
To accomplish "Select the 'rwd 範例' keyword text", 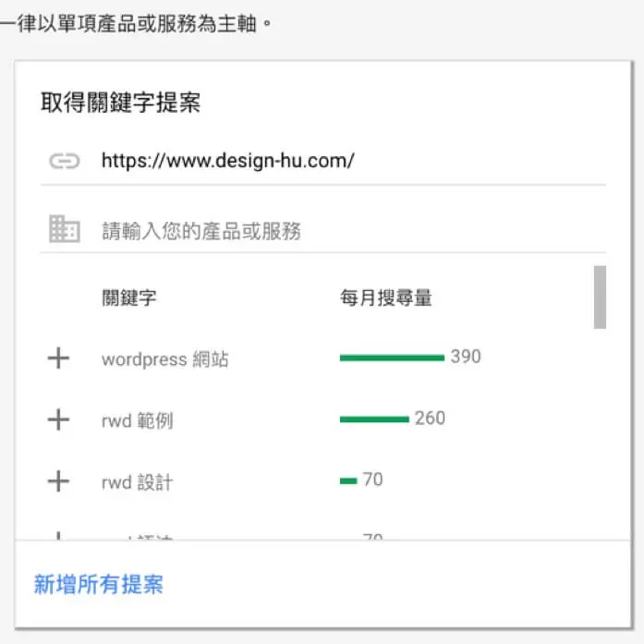I will coord(138,420).
